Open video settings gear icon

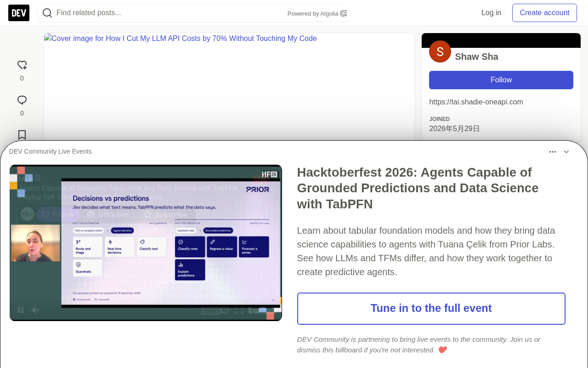[225, 310]
